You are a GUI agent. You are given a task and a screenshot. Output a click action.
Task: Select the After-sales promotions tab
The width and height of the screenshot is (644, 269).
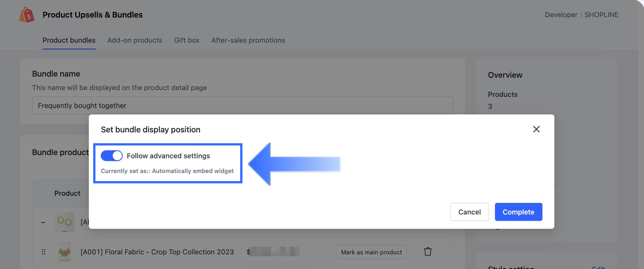(x=248, y=40)
